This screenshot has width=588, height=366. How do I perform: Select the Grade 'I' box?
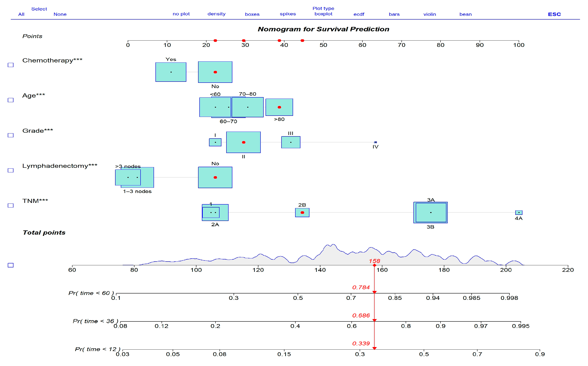[x=215, y=142]
